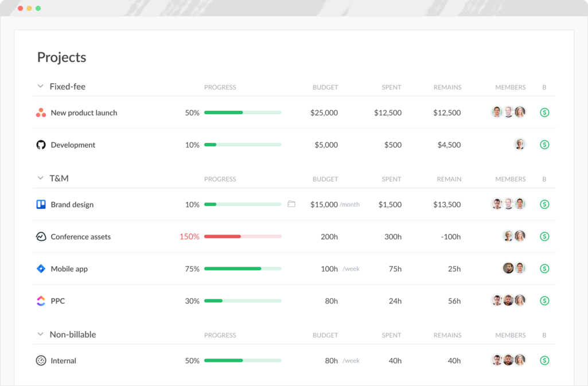Click the first member avatar of PPC
588x386 pixels.
tap(497, 300)
